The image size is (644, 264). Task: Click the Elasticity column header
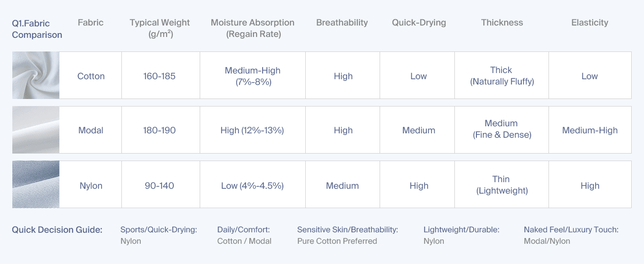[x=589, y=23]
